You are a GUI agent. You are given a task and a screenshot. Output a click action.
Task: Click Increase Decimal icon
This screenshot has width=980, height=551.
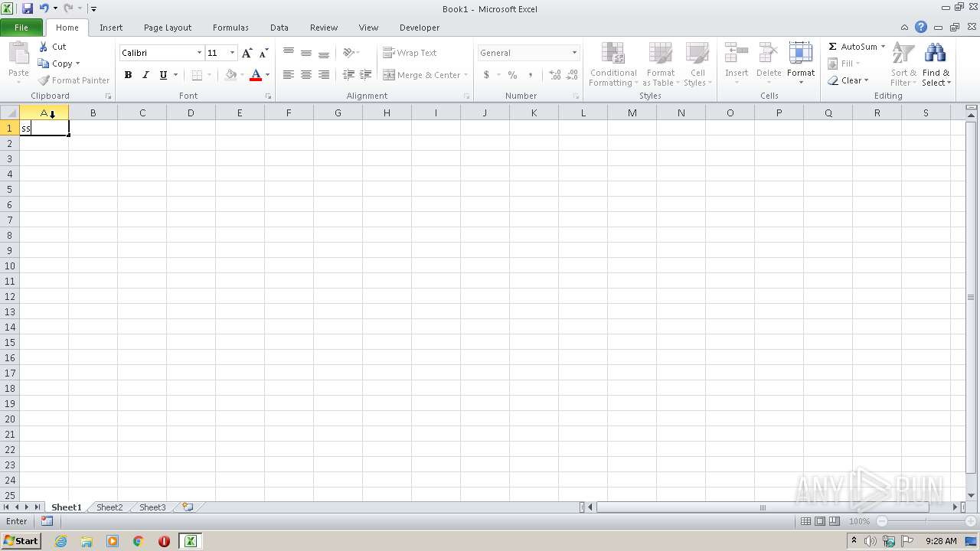click(x=554, y=75)
